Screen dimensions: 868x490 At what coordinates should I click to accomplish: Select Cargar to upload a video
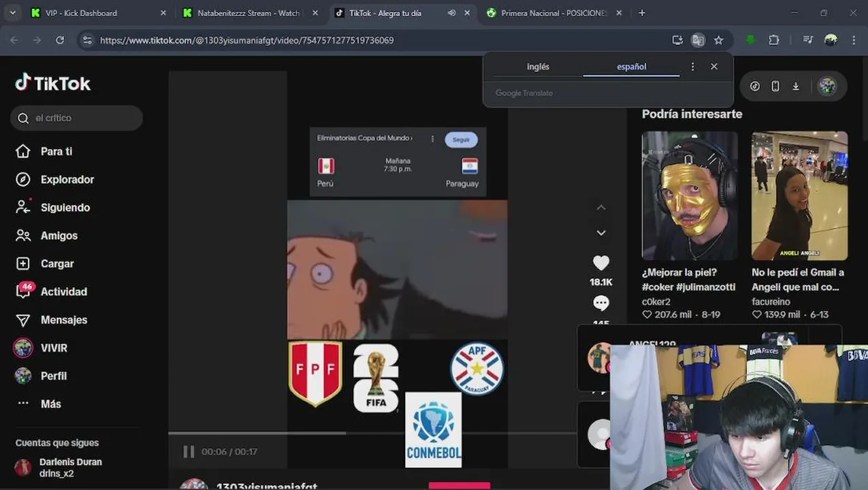[x=44, y=263]
